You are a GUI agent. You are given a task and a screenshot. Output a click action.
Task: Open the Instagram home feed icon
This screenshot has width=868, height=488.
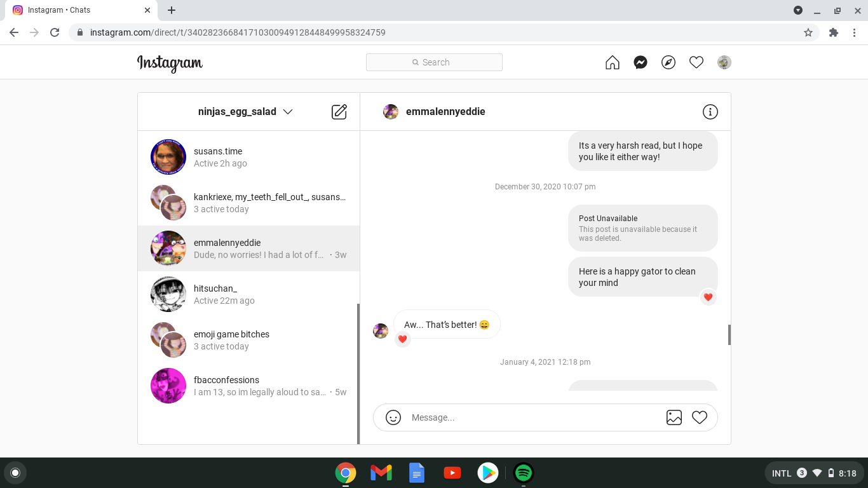click(x=612, y=62)
